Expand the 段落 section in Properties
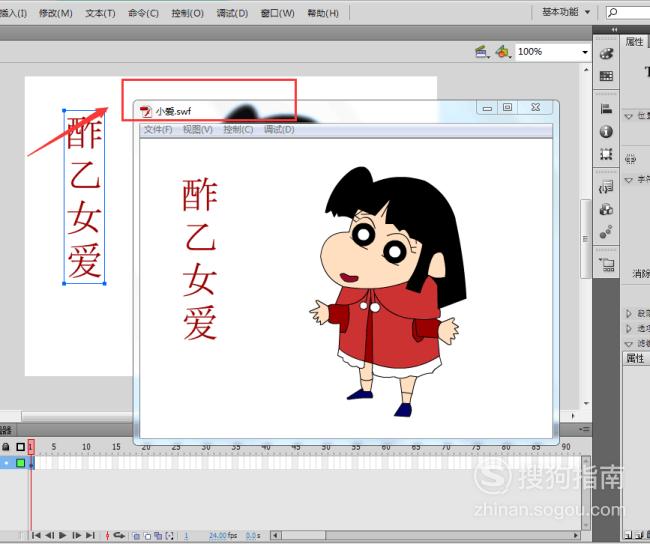Viewport: 650px width, 544px height. coord(628,313)
